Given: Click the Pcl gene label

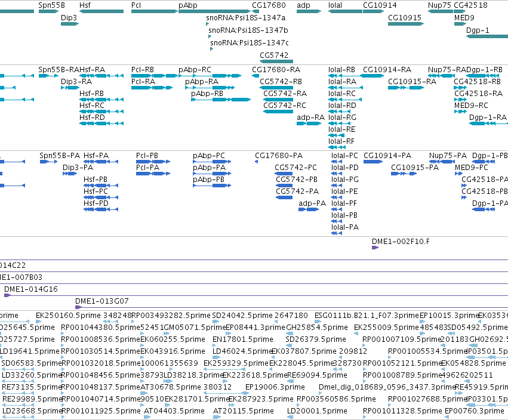Looking at the screenshot, I should (x=136, y=5).
